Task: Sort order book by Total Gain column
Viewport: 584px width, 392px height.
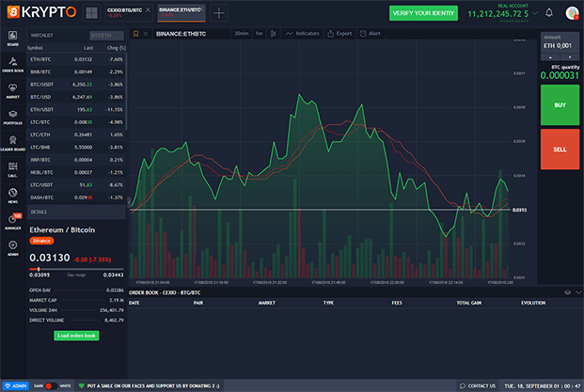Action: click(x=469, y=303)
